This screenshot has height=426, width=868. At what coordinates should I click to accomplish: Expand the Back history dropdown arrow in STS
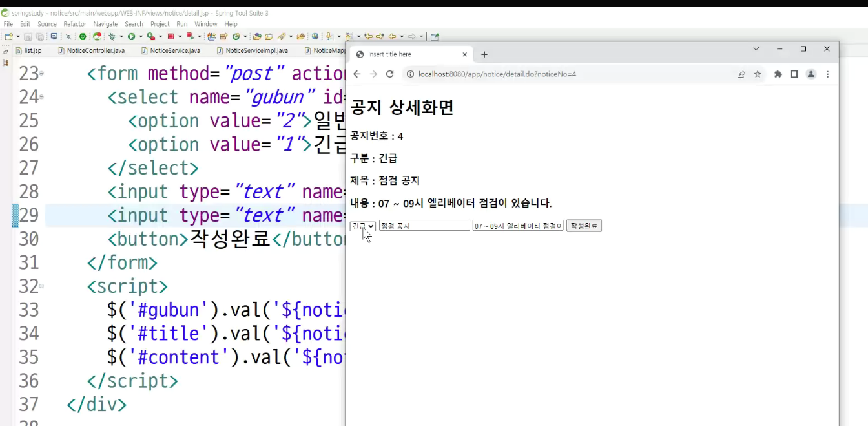402,37
